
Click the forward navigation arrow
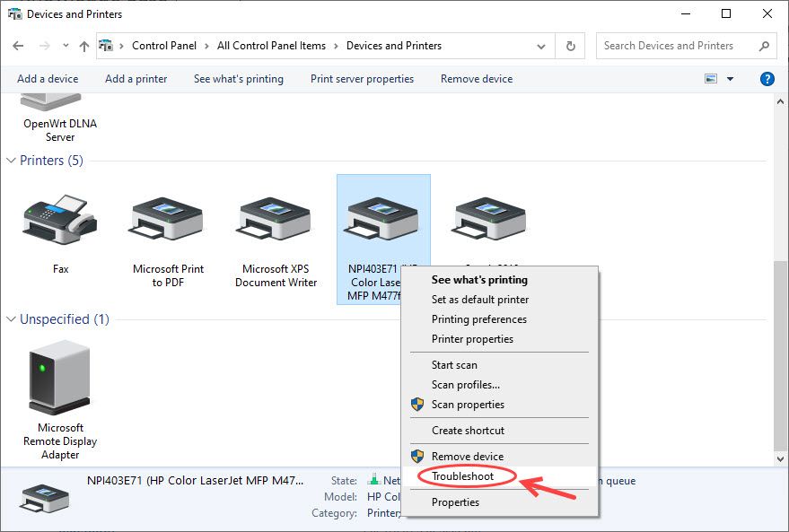(x=44, y=46)
